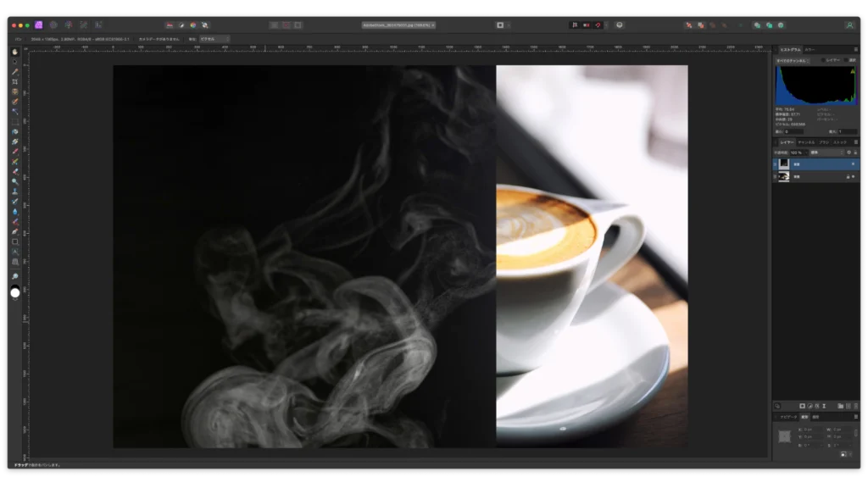Screen dimensions: 868x488
Task: Switch to the チャンネル tab
Action: click(x=806, y=142)
